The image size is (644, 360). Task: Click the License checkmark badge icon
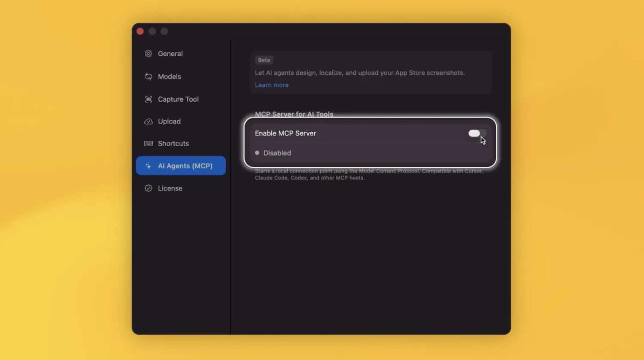tap(148, 188)
